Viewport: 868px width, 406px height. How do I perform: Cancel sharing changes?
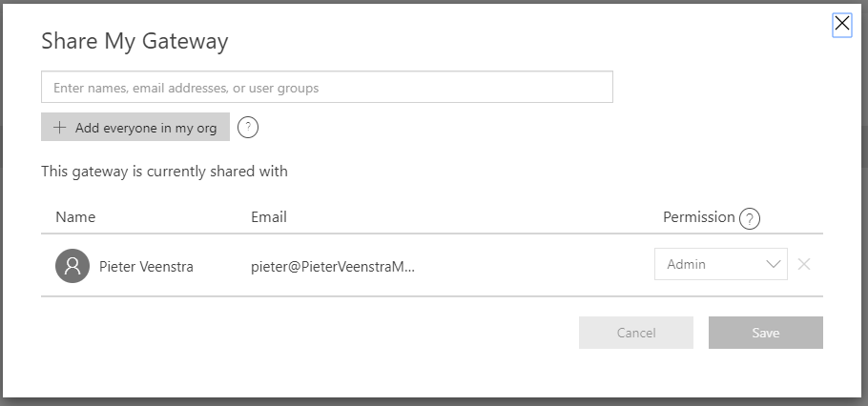point(636,333)
